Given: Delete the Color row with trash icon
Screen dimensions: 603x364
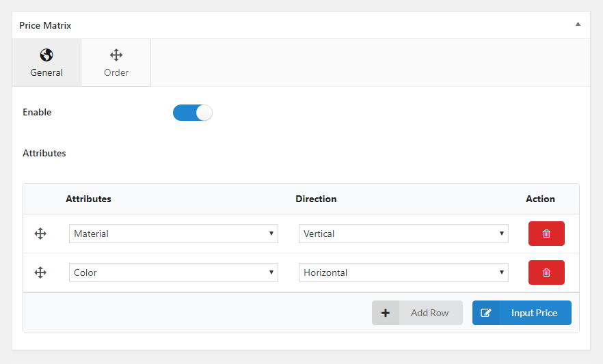Looking at the screenshot, I should (x=546, y=272).
